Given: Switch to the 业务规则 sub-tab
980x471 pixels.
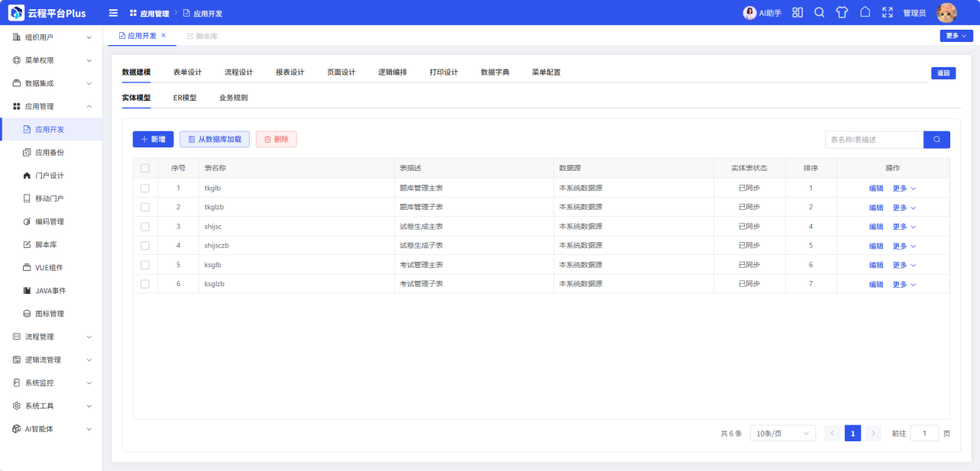Looking at the screenshot, I should click(x=233, y=98).
